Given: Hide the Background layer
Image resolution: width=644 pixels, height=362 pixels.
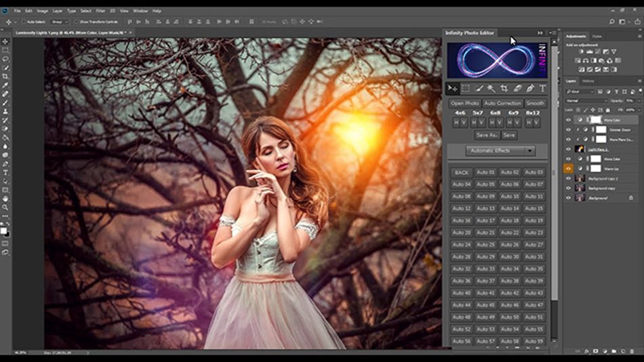Looking at the screenshot, I should point(569,197).
